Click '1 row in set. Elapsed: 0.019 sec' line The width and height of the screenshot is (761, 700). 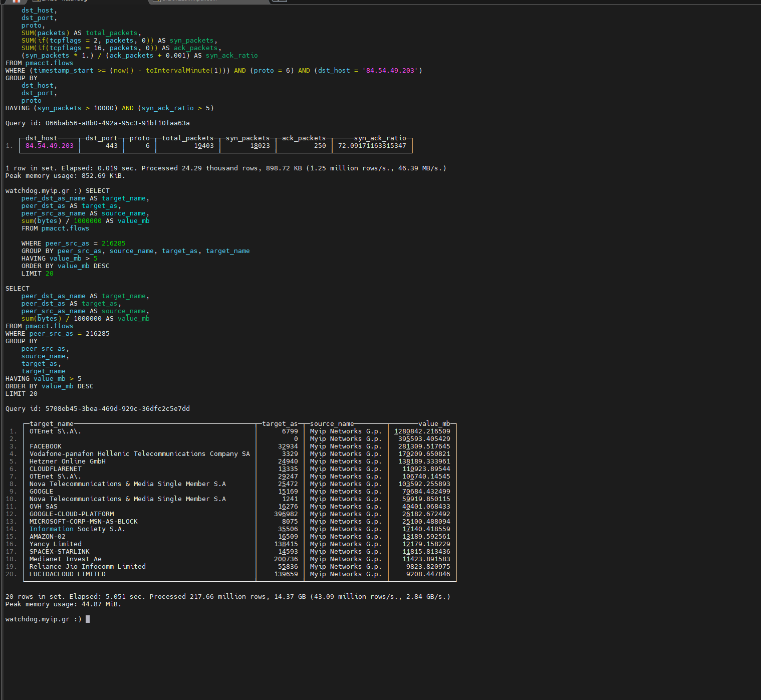coord(226,168)
